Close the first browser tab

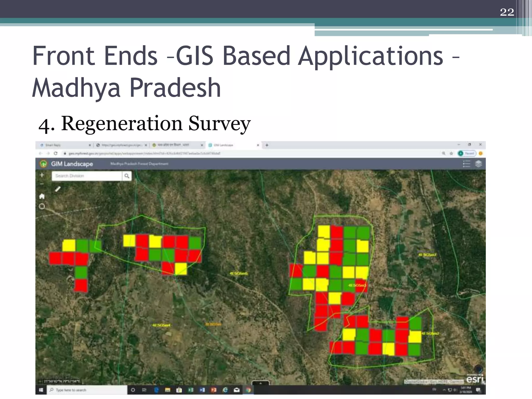click(x=90, y=145)
